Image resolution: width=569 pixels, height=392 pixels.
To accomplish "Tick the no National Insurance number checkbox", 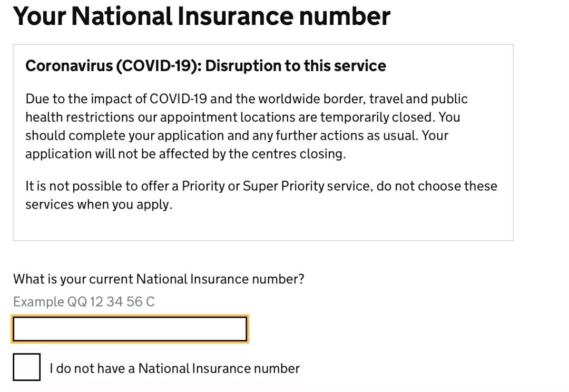I will 26,367.
